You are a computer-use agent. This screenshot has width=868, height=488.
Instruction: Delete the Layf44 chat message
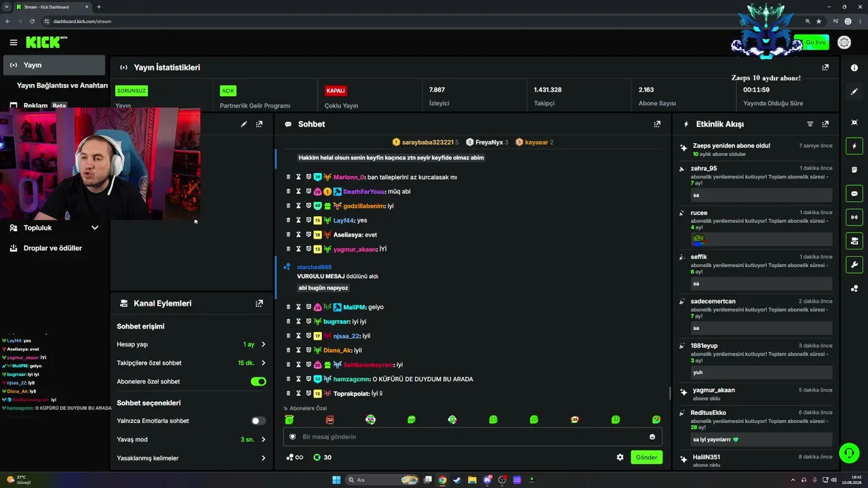pos(288,220)
